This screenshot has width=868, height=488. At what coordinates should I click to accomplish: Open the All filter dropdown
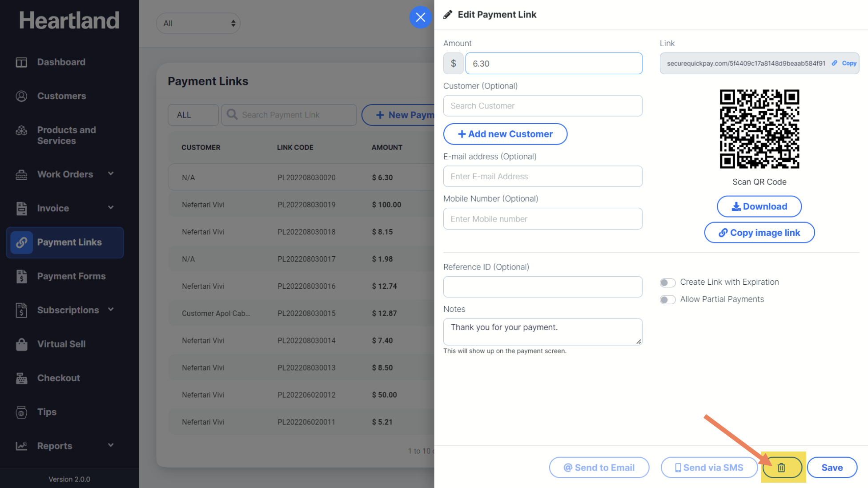pos(198,24)
